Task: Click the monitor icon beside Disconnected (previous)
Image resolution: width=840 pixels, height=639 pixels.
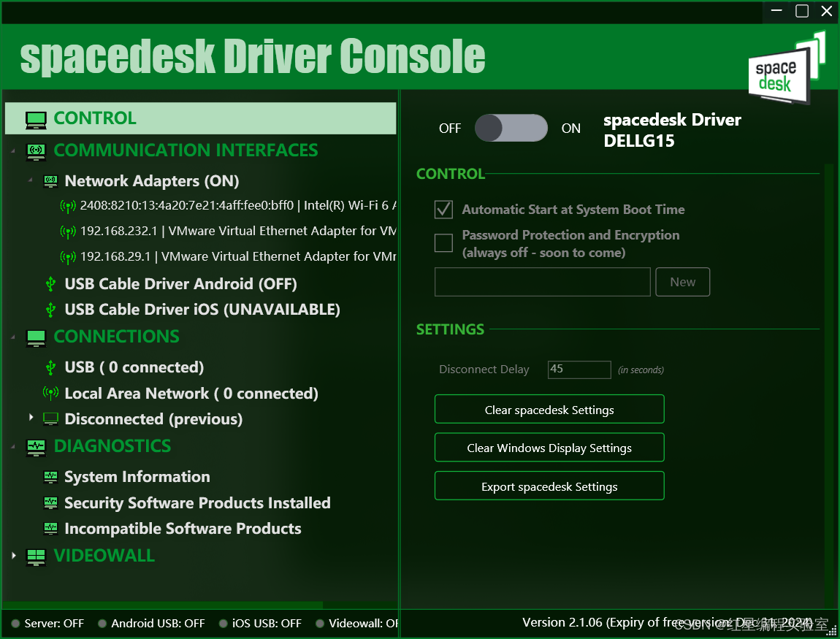Action: [x=51, y=419]
